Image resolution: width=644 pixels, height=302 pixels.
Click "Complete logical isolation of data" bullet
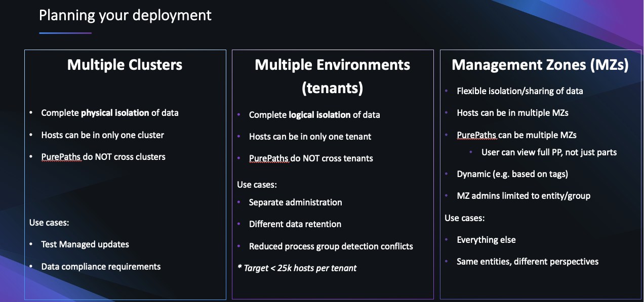314,115
